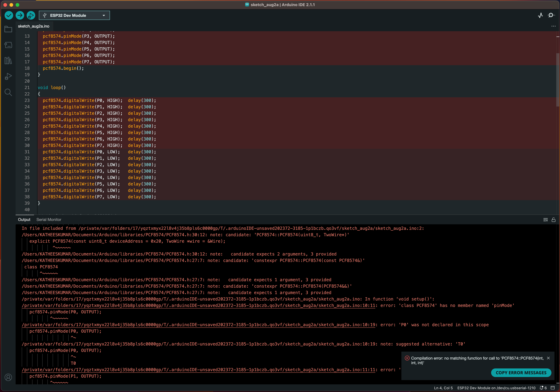This screenshot has width=560, height=392.
Task: Open the user account profile icon
Action: (x=8, y=377)
